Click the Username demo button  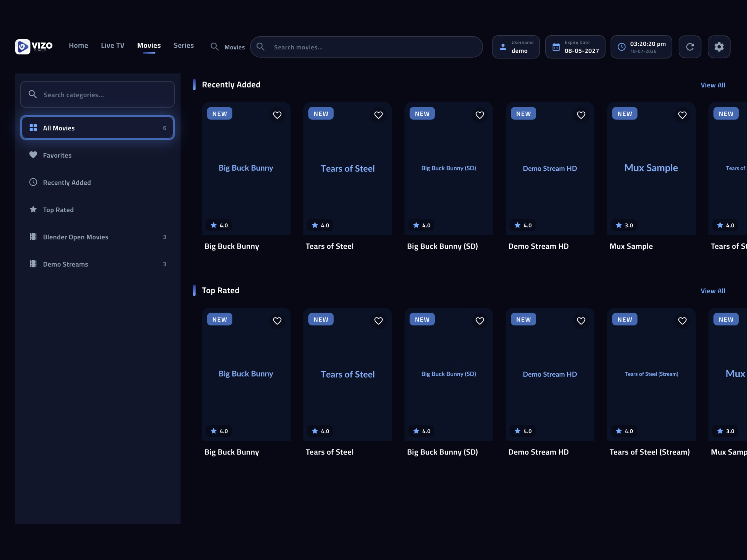tap(516, 47)
